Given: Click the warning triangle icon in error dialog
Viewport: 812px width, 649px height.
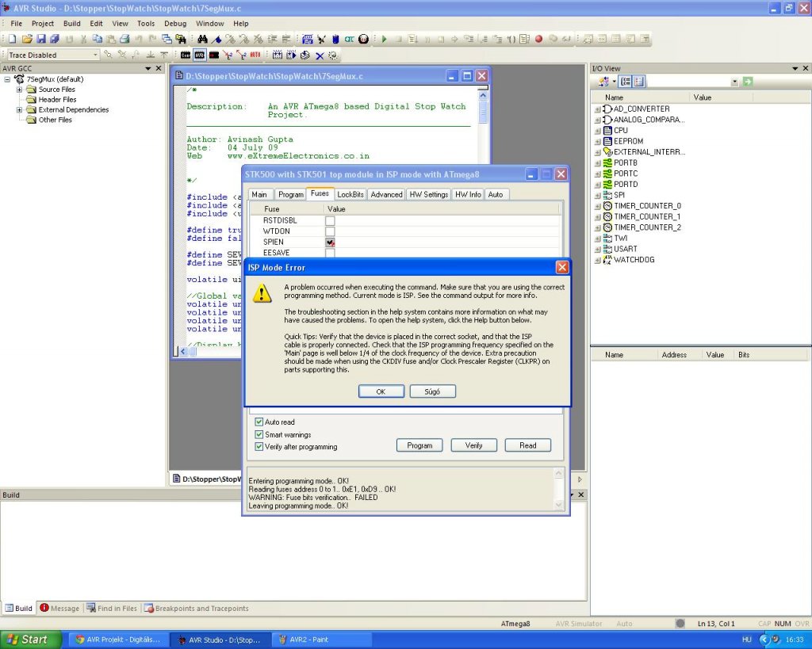Looking at the screenshot, I should [262, 293].
